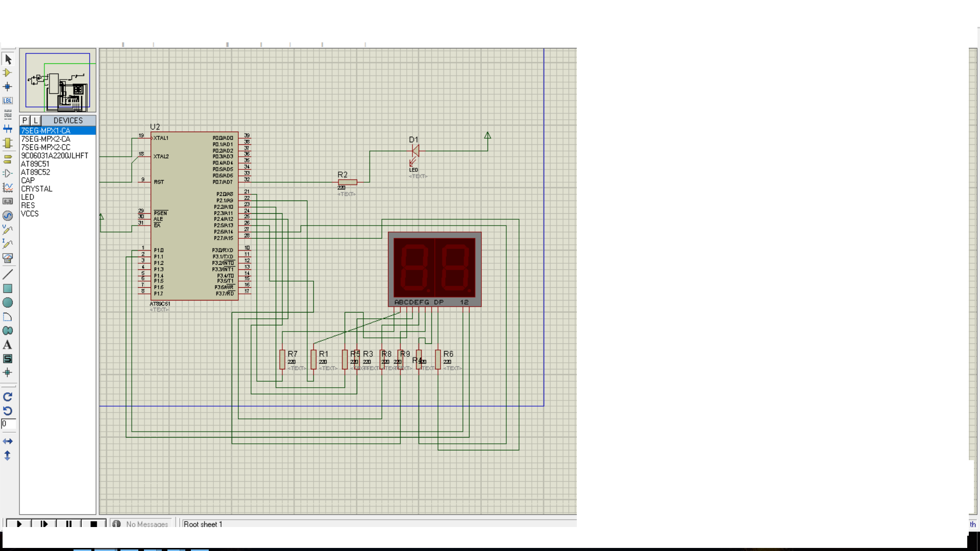Select RES in devices list

pyautogui.click(x=58, y=205)
